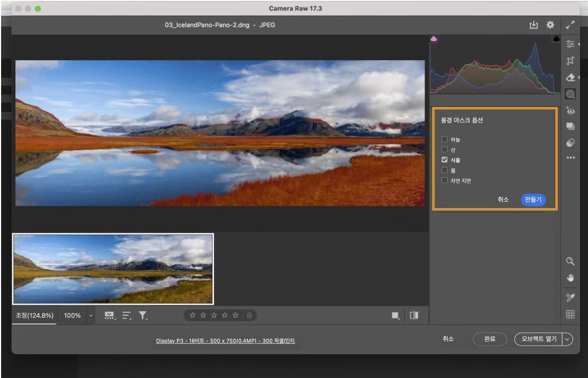Enable the 산 checkbox
Viewport: 588px width, 378px height.
pyautogui.click(x=444, y=150)
